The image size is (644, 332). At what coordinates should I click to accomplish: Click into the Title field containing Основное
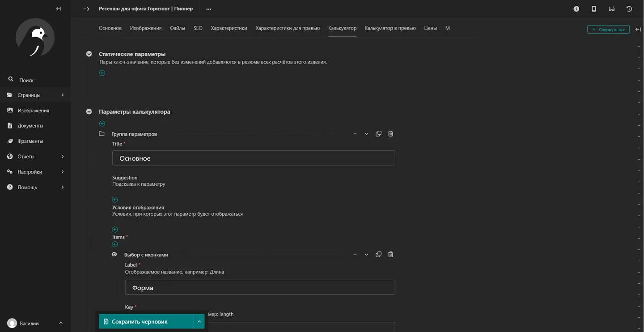pyautogui.click(x=254, y=158)
